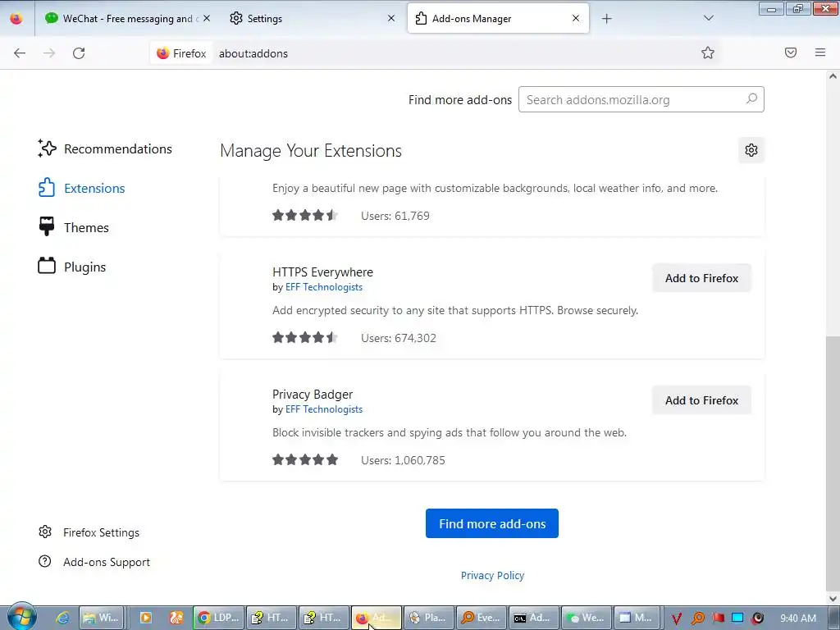840x630 pixels.
Task: Close the Settings tab
Action: [x=391, y=18]
